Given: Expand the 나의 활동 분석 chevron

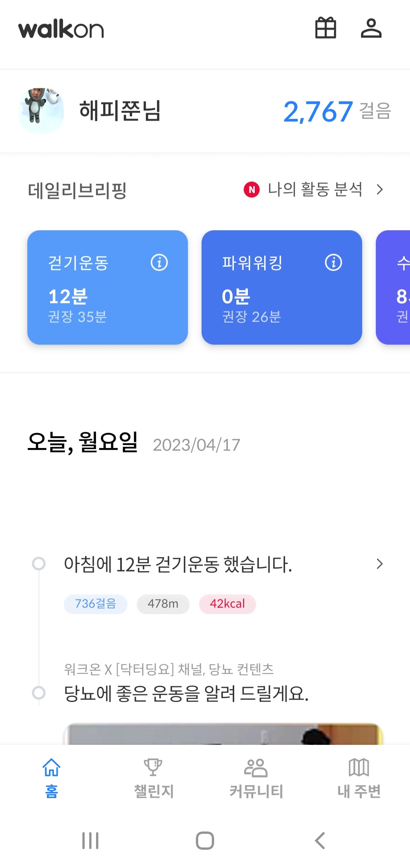Looking at the screenshot, I should tap(380, 189).
